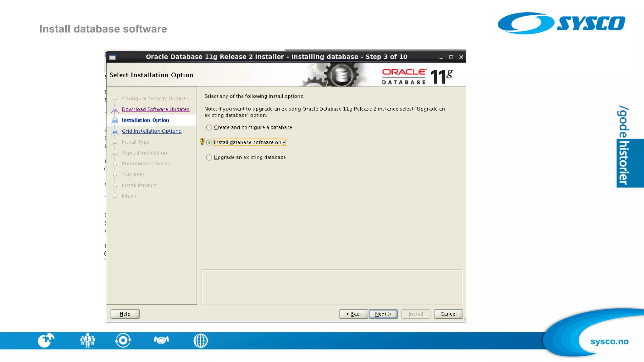This screenshot has height=362, width=644.
Task: Click the 'Install database software' slide title
Action: (103, 29)
